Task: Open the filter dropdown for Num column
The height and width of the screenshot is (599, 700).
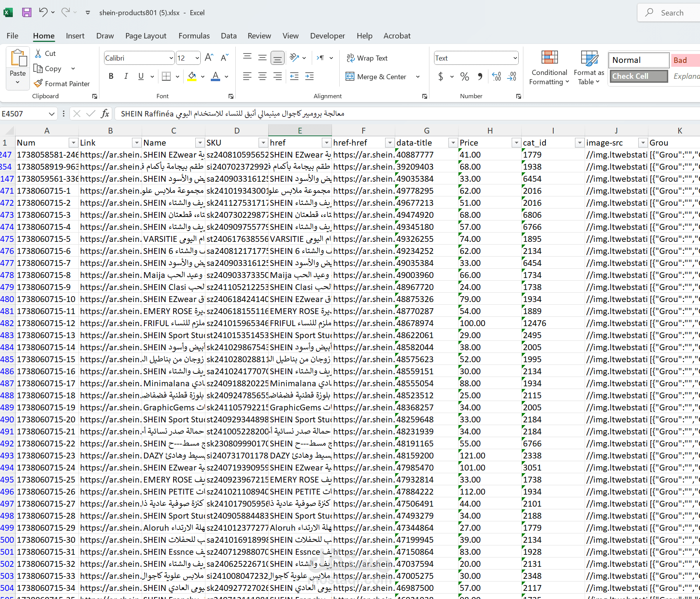Action: pos(73,143)
